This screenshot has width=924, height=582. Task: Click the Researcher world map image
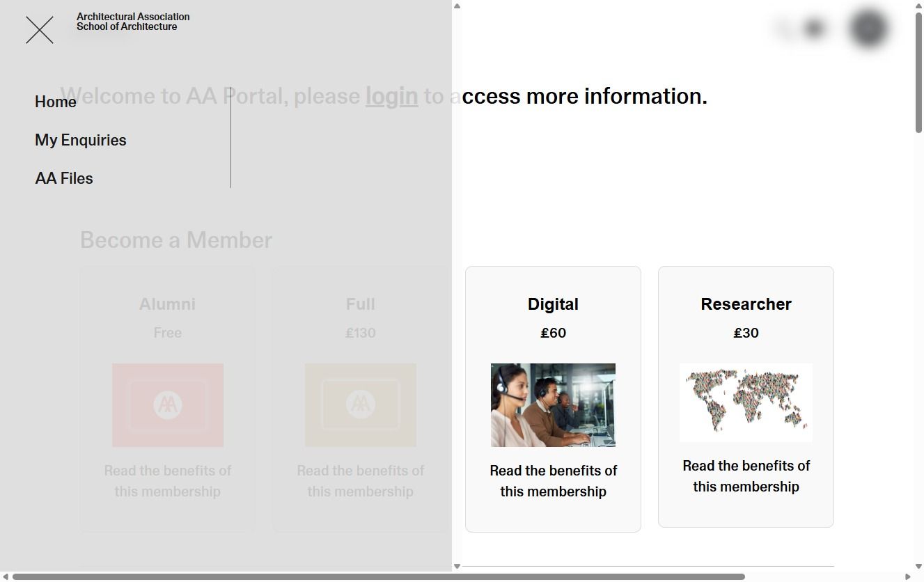click(746, 402)
